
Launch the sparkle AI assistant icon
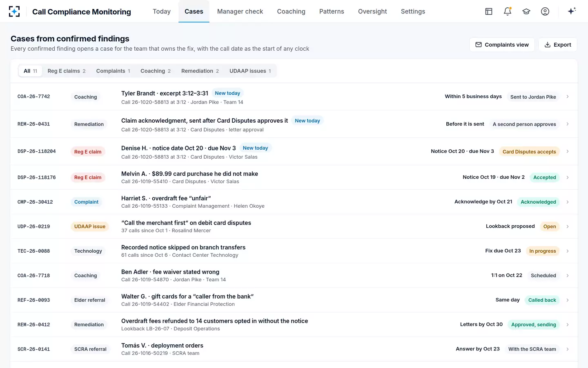(572, 11)
